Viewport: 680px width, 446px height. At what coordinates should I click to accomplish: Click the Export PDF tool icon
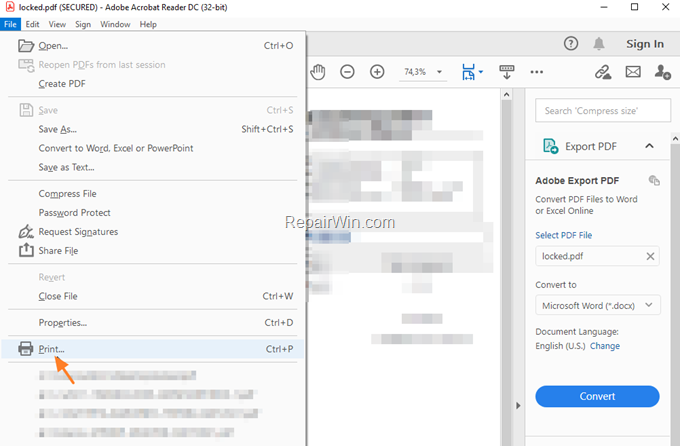point(550,146)
